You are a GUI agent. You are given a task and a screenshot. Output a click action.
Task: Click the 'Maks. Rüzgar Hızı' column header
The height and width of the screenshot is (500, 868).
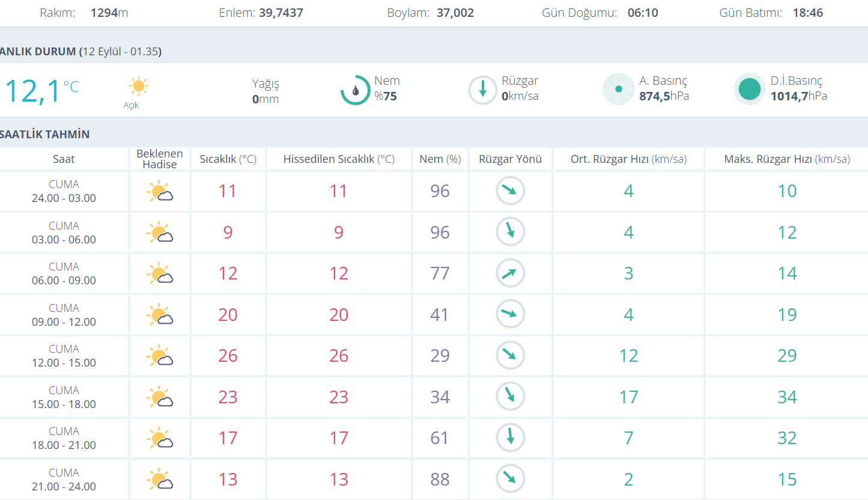coord(787,159)
